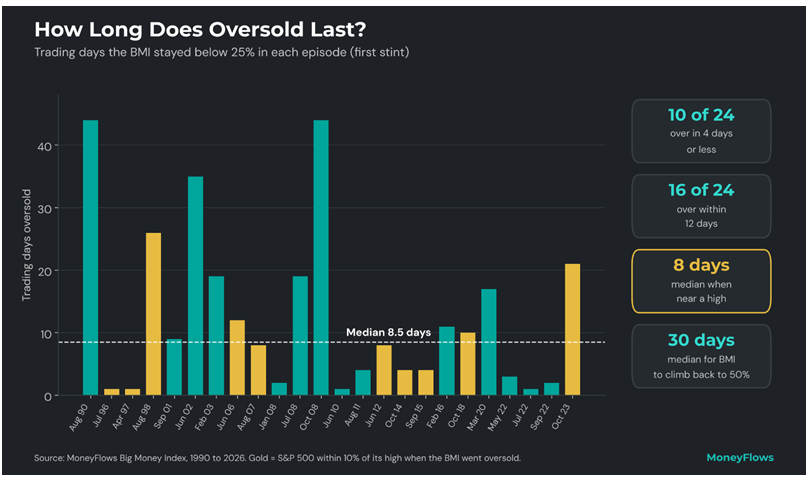Select the gold bar above Oct 18
The width and height of the screenshot is (810, 481).
point(468,364)
